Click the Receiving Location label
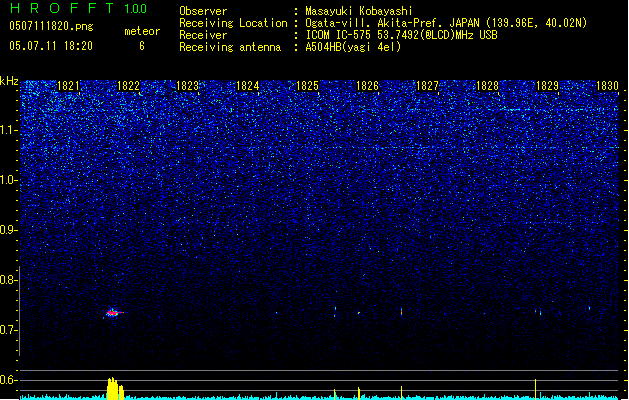The image size is (629, 400). coord(233,23)
